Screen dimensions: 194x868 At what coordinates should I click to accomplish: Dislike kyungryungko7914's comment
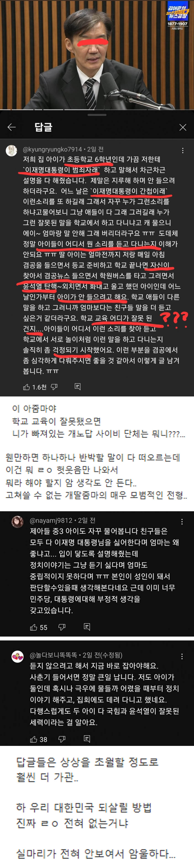point(54,387)
